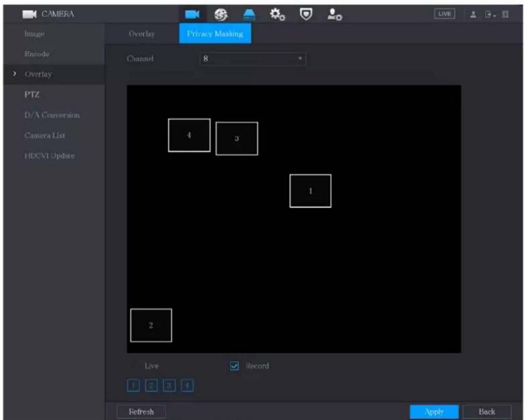Toggle mask number 1 button below preview

133,385
